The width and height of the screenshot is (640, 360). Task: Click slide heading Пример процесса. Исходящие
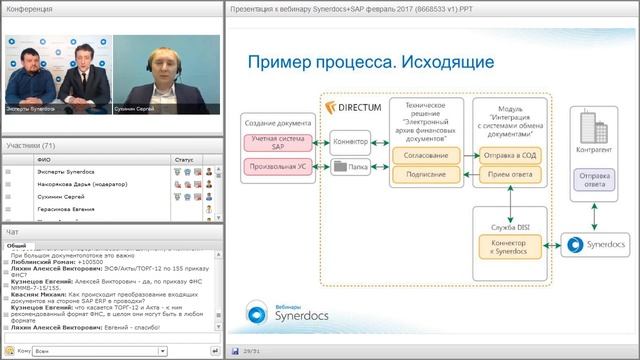[371, 62]
